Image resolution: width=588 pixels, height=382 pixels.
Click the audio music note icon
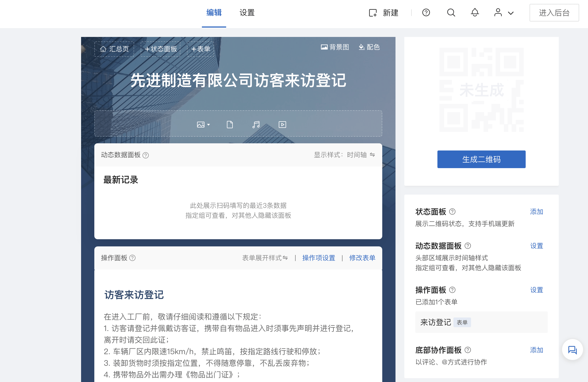click(256, 125)
